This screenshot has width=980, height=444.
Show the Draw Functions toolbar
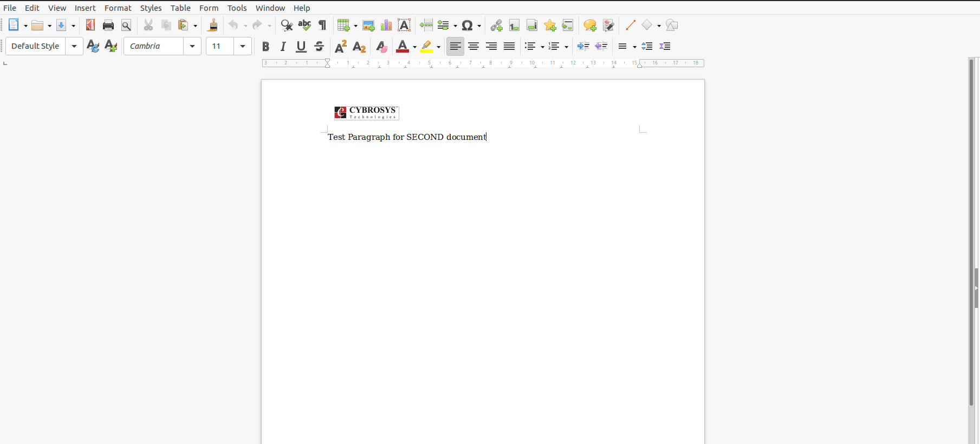click(x=672, y=25)
